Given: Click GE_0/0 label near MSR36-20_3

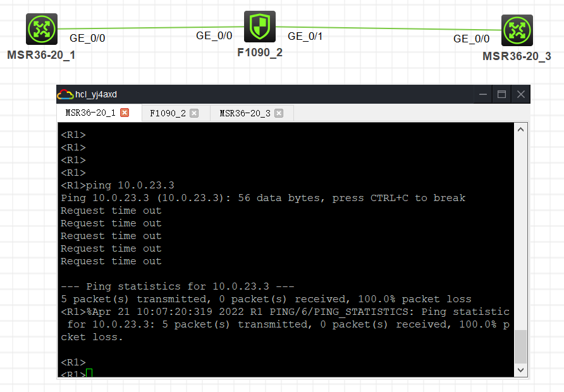Looking at the screenshot, I should [471, 39].
